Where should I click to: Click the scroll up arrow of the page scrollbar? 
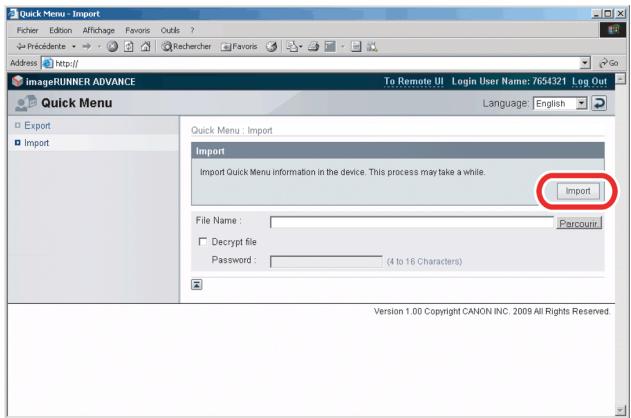[x=620, y=78]
